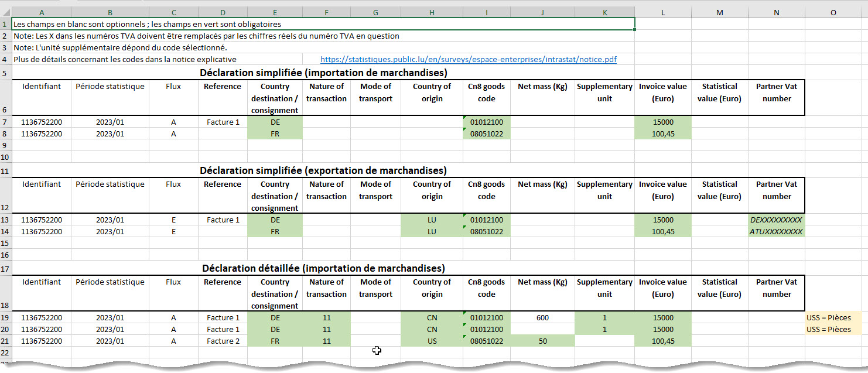Select 'Facture 1' reference in row 7
868x373 pixels.
223,122
